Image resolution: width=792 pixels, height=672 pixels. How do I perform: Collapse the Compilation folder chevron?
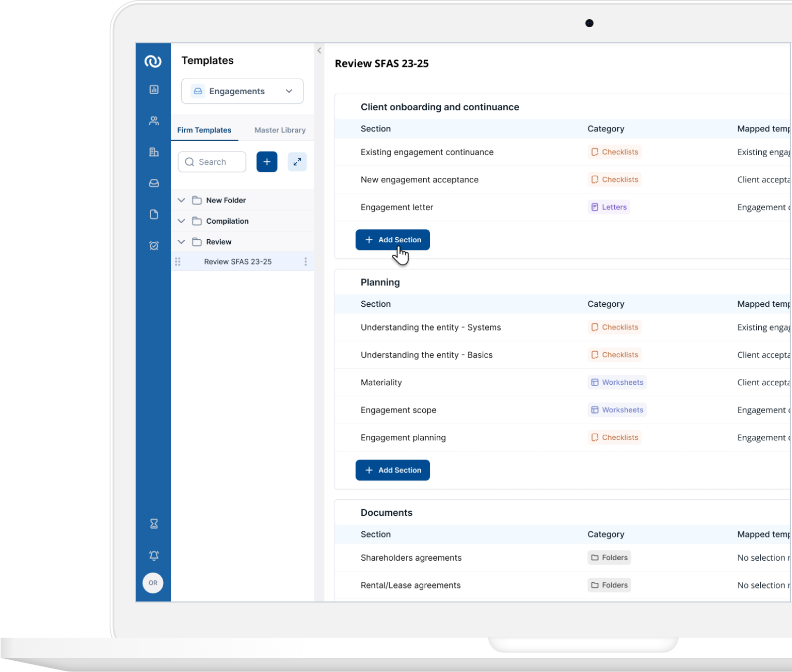coord(181,221)
